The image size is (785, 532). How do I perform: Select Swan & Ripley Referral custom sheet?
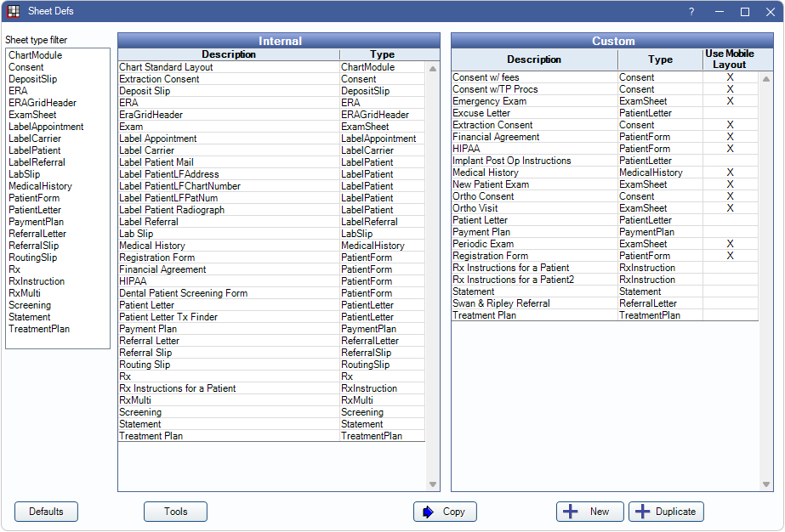coord(501,303)
